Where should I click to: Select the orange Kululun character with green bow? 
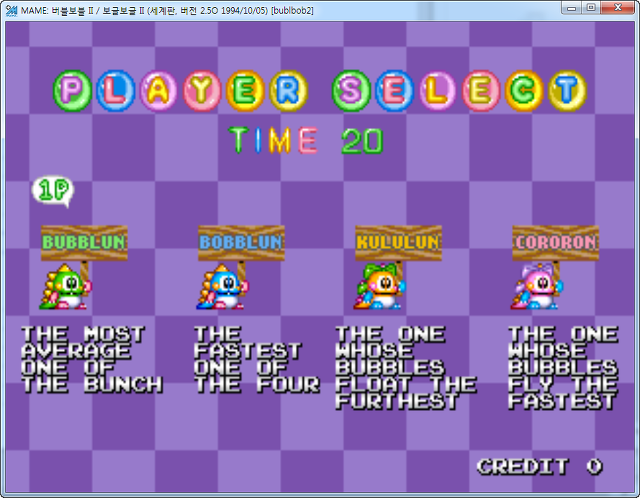(x=380, y=286)
